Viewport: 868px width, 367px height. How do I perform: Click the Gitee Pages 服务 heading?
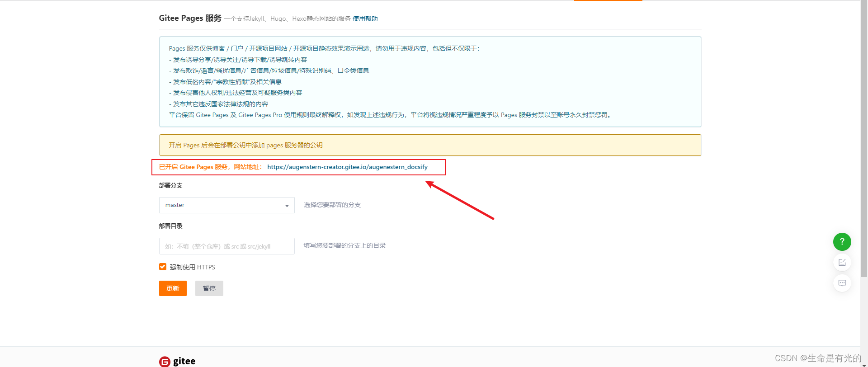pyautogui.click(x=190, y=18)
